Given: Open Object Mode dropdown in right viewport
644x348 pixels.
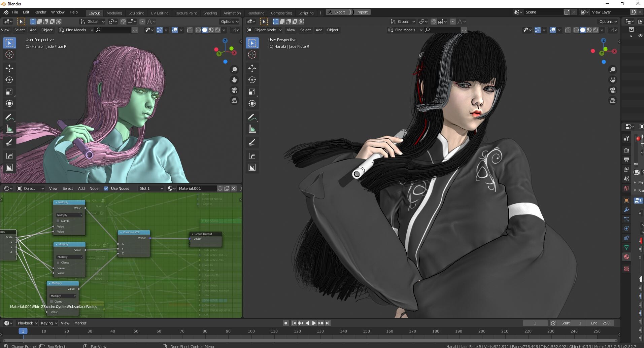Looking at the screenshot, I should (x=265, y=30).
